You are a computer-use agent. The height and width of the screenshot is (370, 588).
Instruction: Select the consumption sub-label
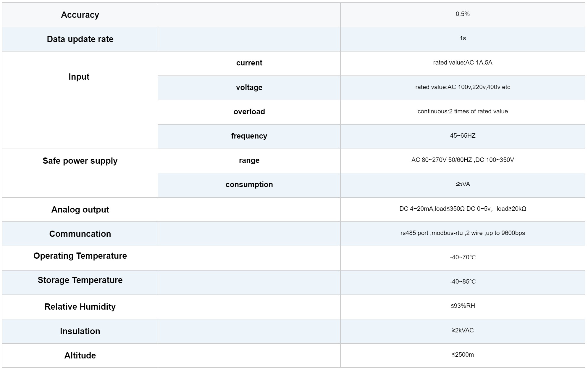coord(249,184)
